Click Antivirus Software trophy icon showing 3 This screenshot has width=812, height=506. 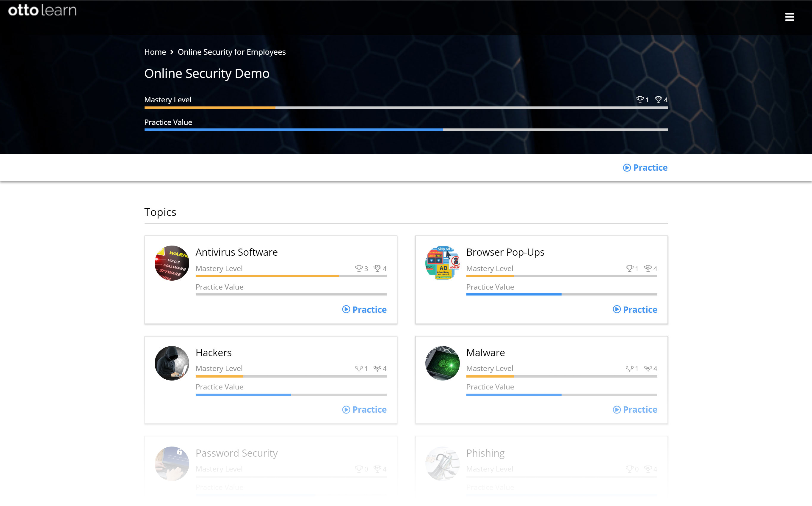point(358,268)
